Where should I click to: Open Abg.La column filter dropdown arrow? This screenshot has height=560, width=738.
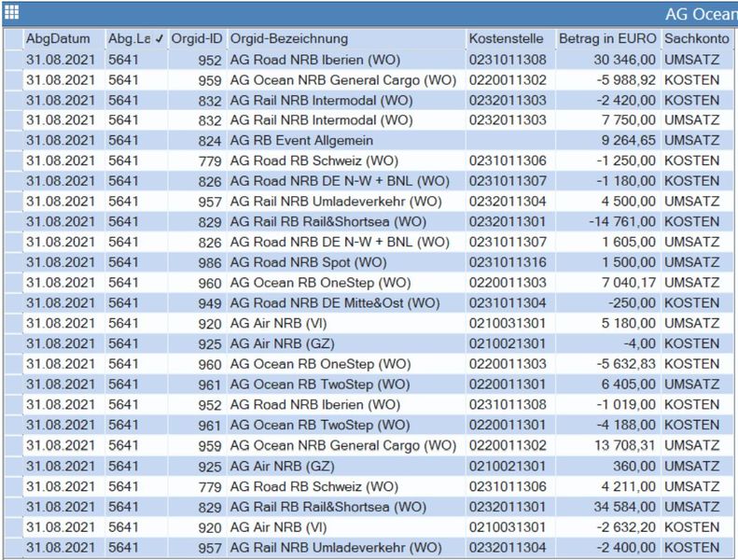coord(160,39)
